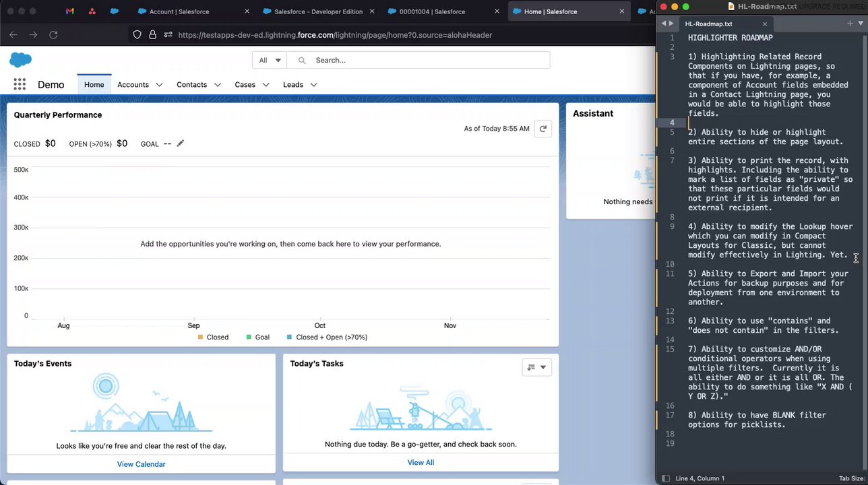Add a new tab in Sublime
This screenshot has width=868, height=485.
click(x=850, y=24)
